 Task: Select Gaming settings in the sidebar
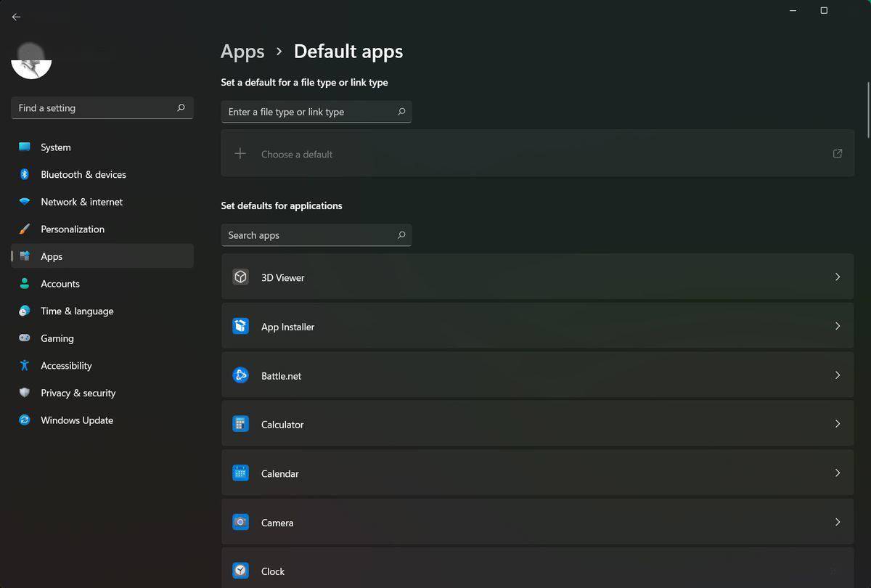57,338
